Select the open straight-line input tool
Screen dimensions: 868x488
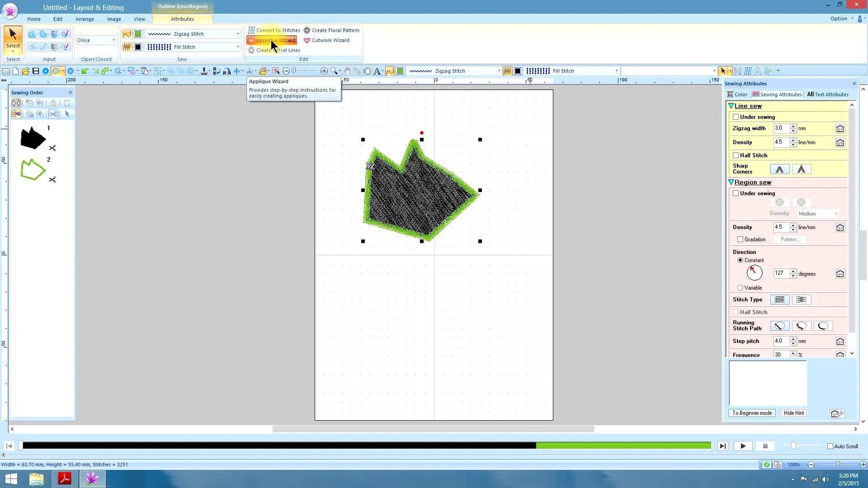pos(32,47)
